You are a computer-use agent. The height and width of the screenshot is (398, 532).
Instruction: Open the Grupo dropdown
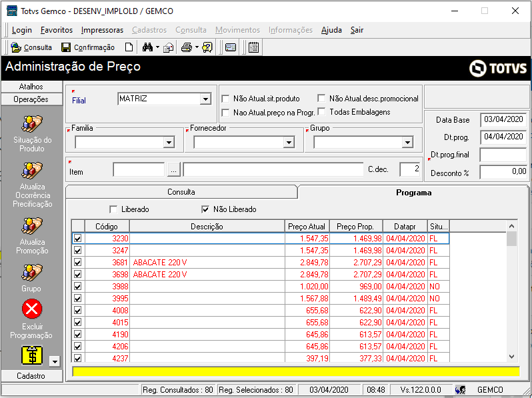pos(407,142)
